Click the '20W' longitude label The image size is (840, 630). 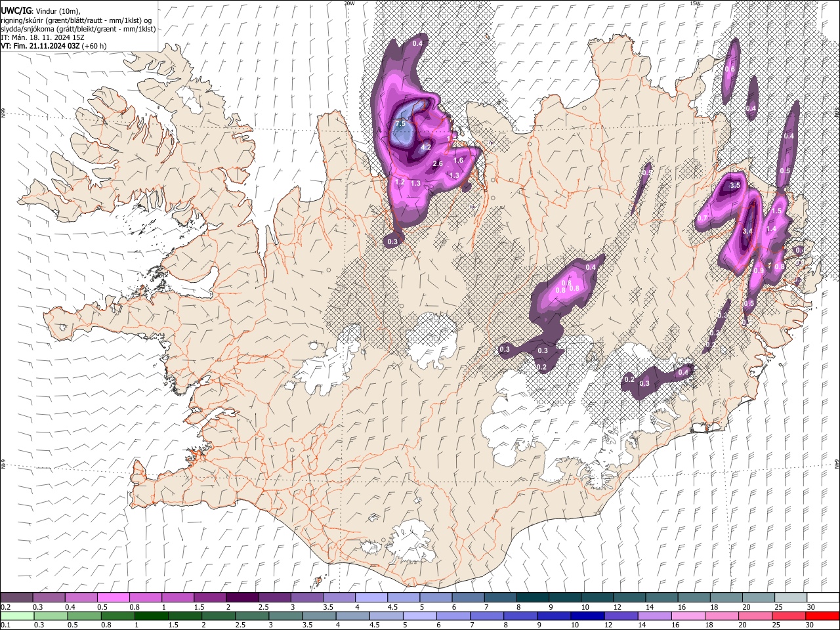(x=349, y=3)
